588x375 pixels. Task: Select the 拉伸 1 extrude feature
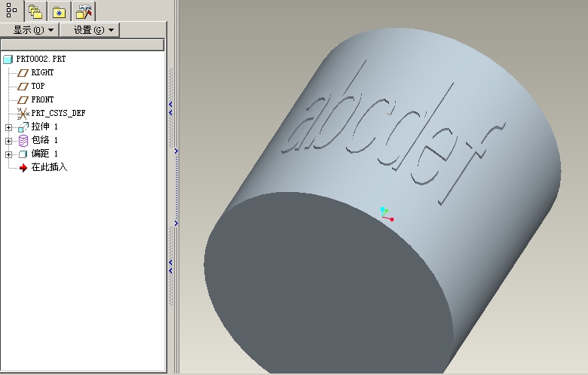(44, 127)
